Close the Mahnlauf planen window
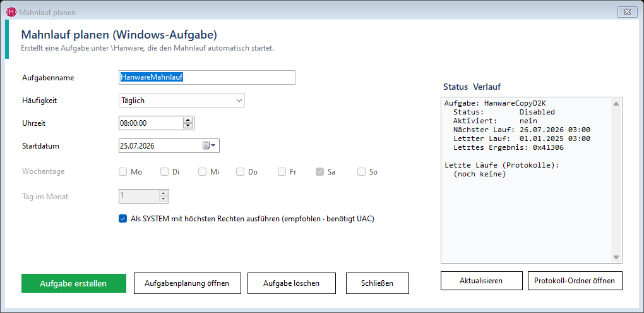644x313 pixels. 627,12
